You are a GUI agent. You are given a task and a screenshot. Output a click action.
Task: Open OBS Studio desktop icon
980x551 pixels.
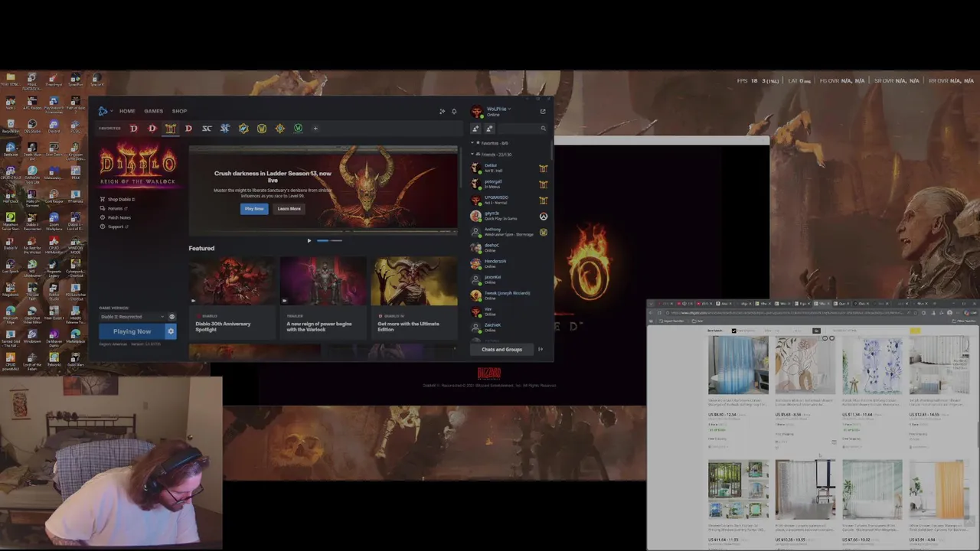pos(32,126)
